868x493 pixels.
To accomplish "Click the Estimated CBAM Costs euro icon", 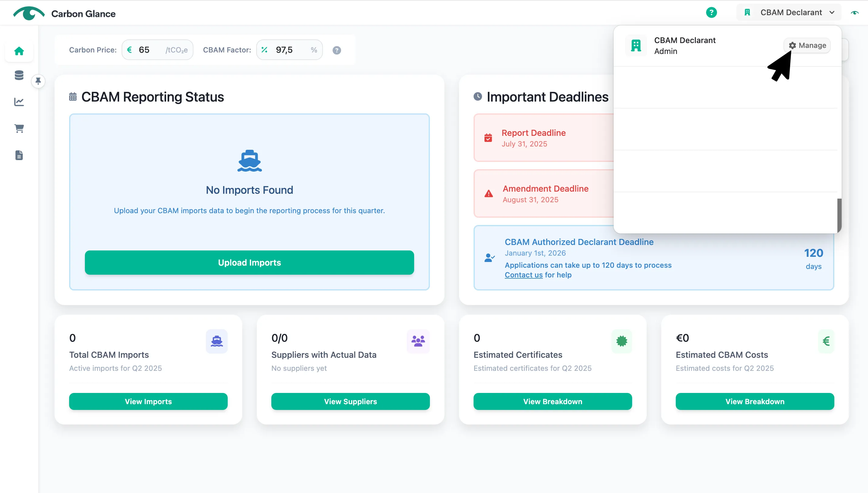I will (826, 341).
